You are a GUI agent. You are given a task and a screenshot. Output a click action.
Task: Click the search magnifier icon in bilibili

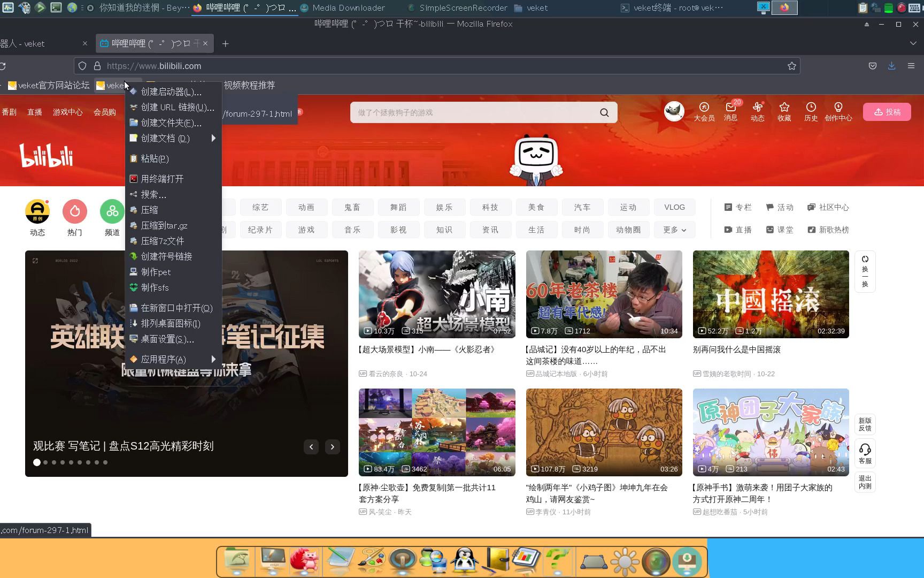tap(604, 112)
